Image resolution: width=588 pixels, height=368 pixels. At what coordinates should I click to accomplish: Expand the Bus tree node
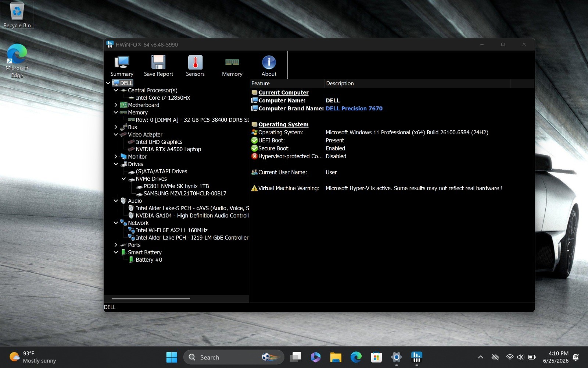116,127
